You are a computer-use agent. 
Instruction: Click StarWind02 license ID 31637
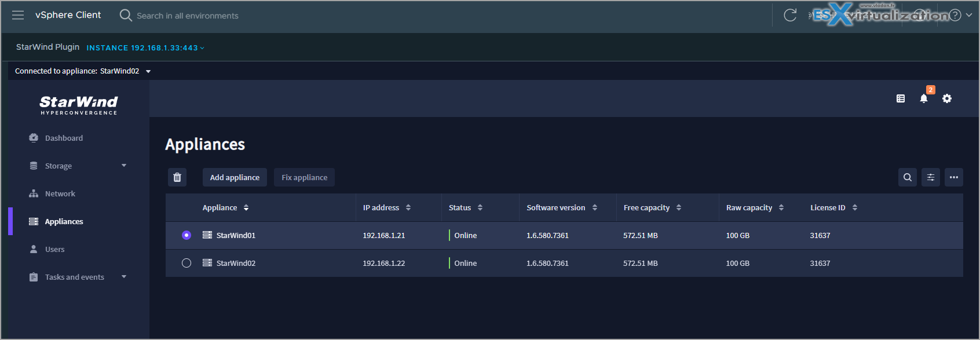tap(820, 263)
